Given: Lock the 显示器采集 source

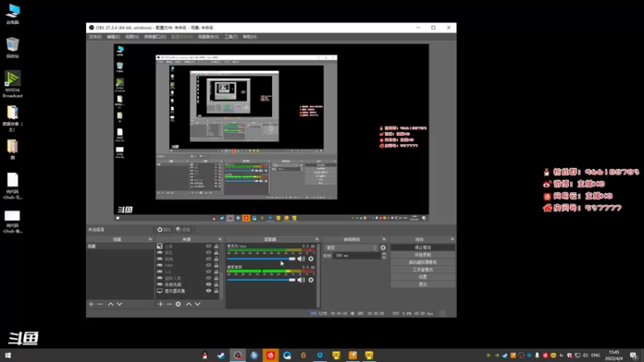Looking at the screenshot, I should 216,291.
